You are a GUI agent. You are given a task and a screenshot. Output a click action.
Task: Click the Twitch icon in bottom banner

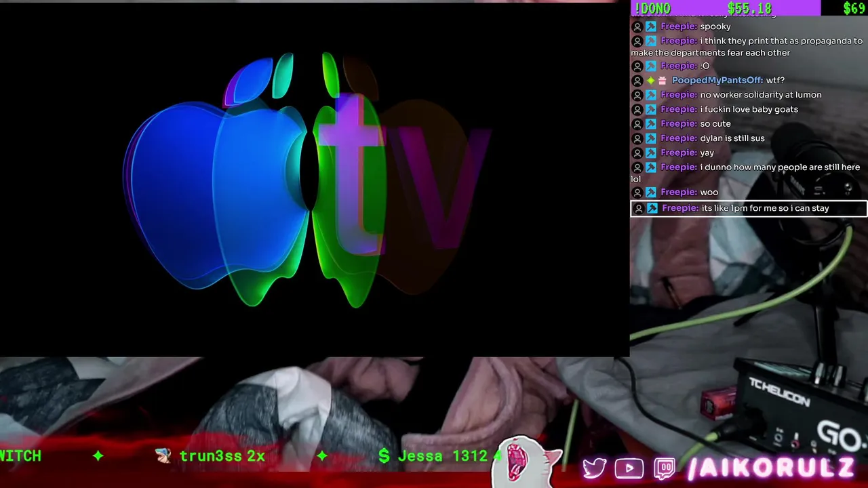(665, 468)
